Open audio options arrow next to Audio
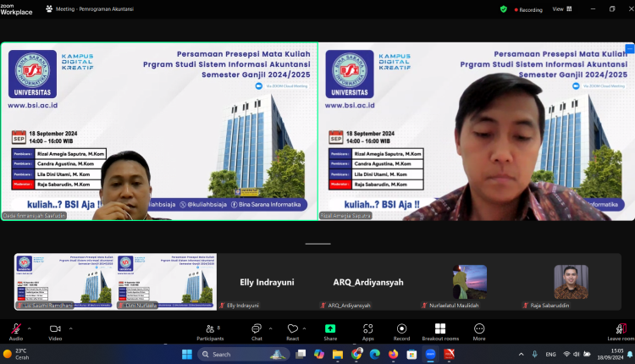 point(29,328)
